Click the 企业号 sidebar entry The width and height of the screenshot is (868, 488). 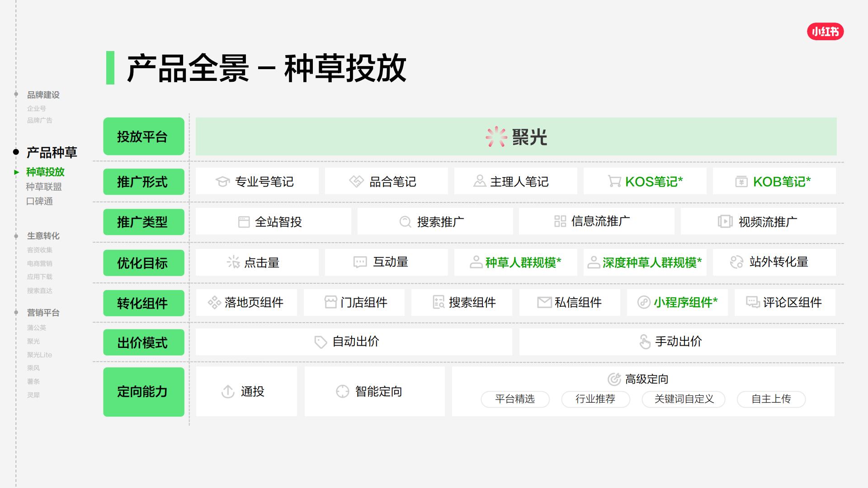pos(37,108)
